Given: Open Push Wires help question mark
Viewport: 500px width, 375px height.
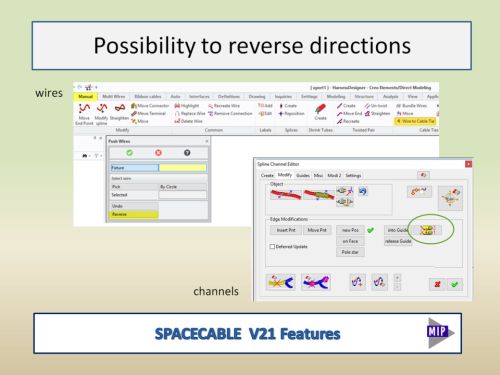Looking at the screenshot, I should (x=187, y=153).
